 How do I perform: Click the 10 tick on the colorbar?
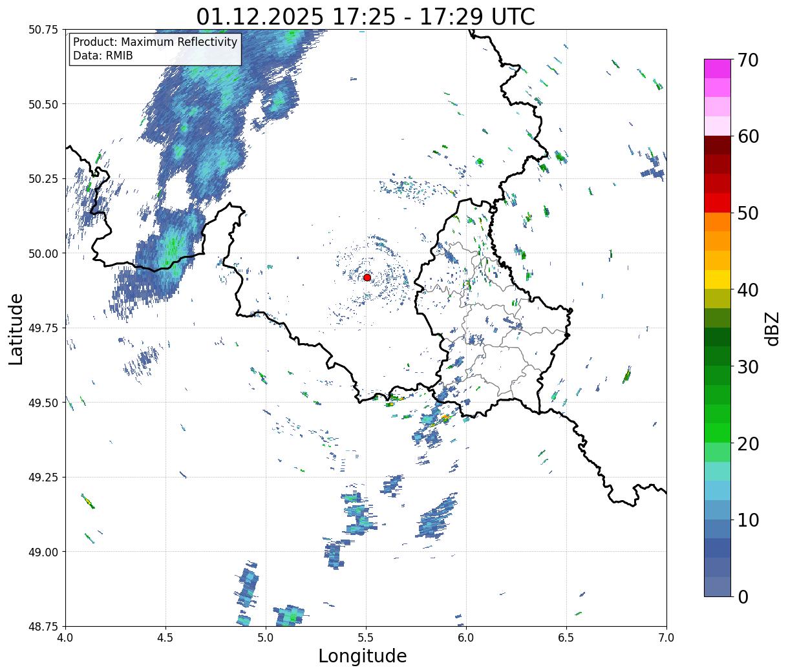tap(747, 520)
